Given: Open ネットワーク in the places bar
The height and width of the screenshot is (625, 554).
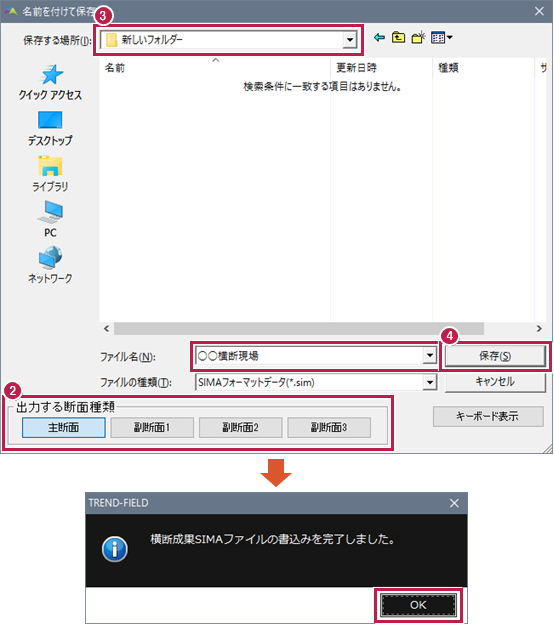Looking at the screenshot, I should pyautogui.click(x=50, y=265).
